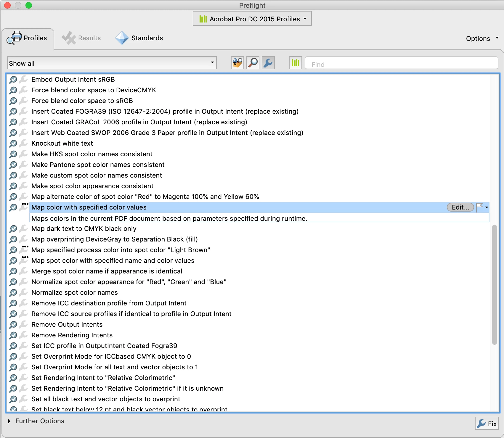Click wrench icon for Insert Coated GRACoL 2006 profile

coord(23,122)
